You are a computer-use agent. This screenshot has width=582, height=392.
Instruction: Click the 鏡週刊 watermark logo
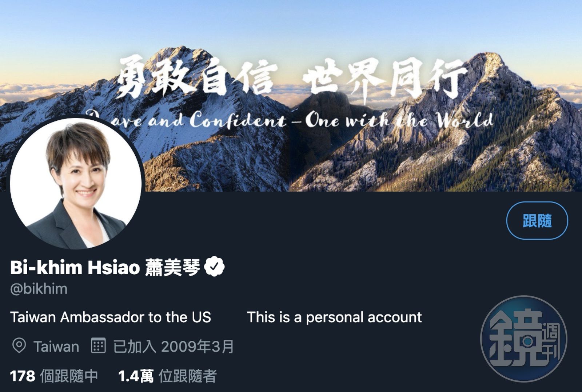(x=524, y=339)
